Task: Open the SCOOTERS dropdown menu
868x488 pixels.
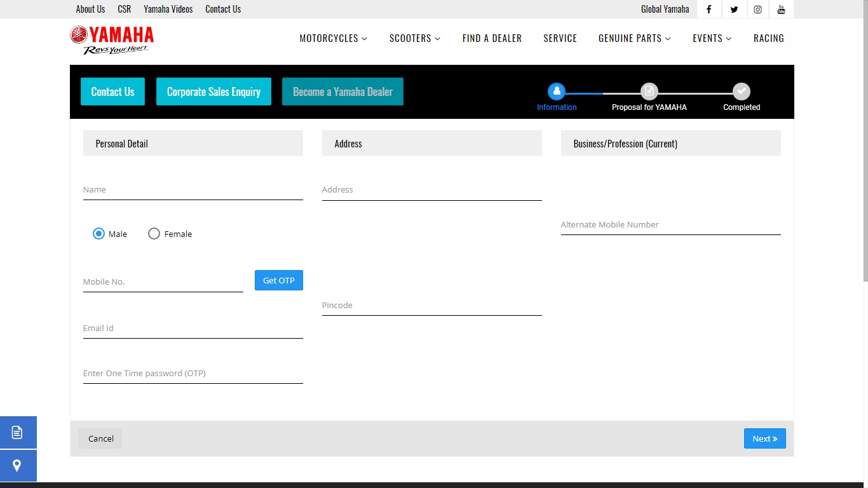Action: 414,38
